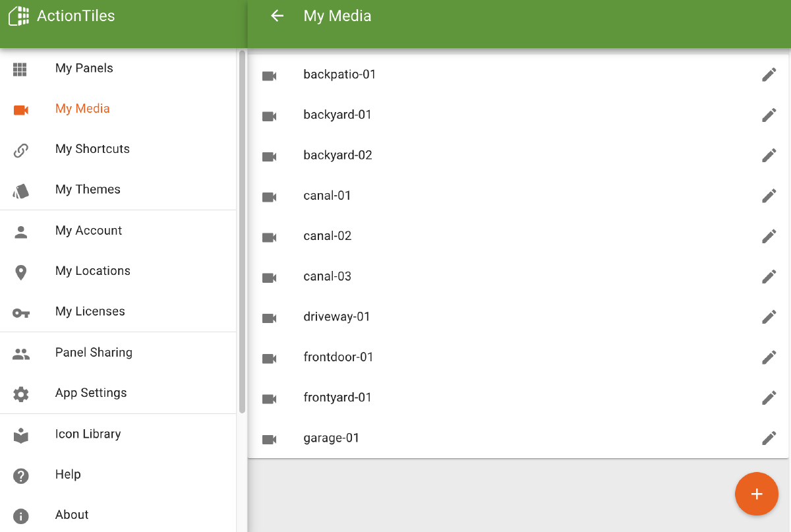Click the sidebar vertical scrollbar
Screen dimensions: 791x532
242,231
